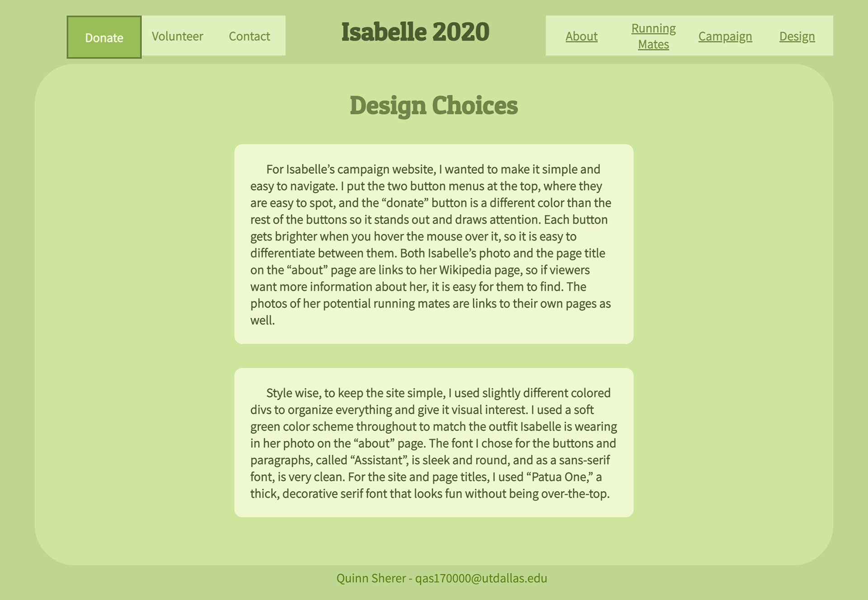The height and width of the screenshot is (600, 868).
Task: Select the Design nav link
Action: pyautogui.click(x=797, y=36)
